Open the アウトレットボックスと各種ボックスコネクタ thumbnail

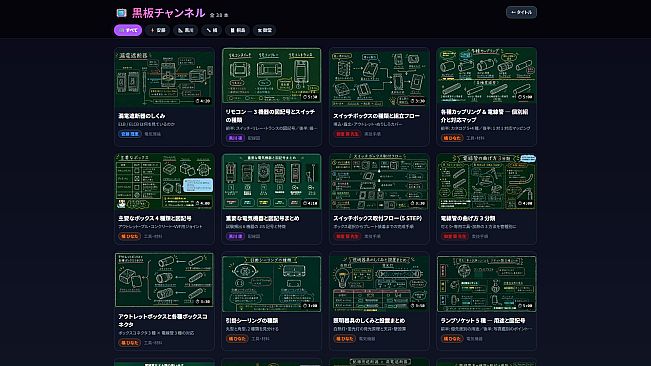click(164, 280)
